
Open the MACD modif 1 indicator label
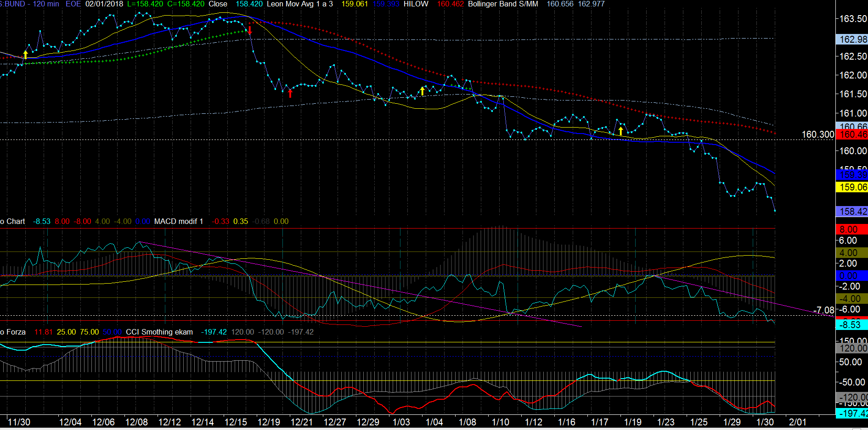point(179,221)
